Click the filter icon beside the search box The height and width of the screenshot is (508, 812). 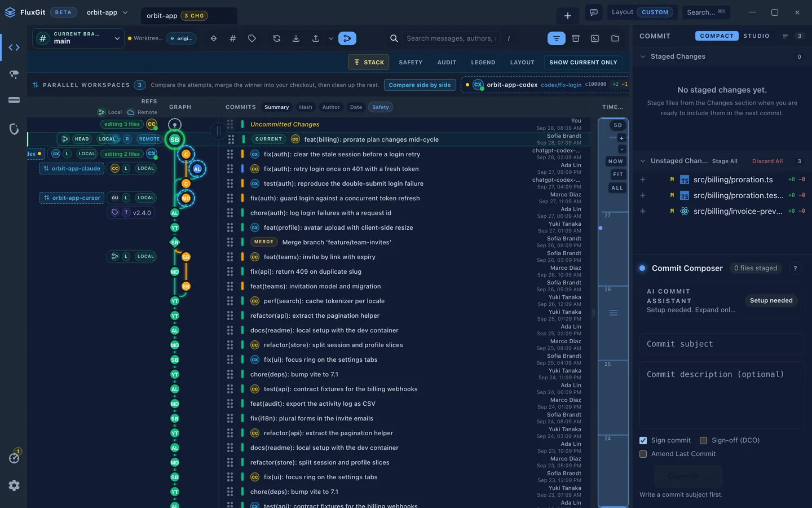click(x=557, y=38)
